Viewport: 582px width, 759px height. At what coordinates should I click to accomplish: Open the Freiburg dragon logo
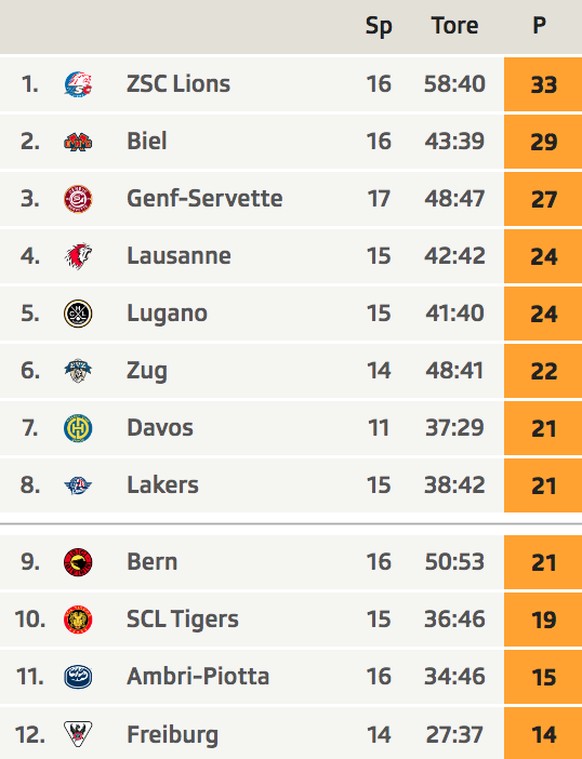pyautogui.click(x=78, y=734)
